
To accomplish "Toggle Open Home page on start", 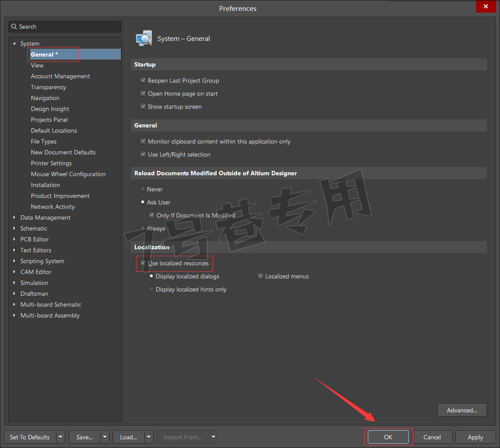I will pos(143,94).
